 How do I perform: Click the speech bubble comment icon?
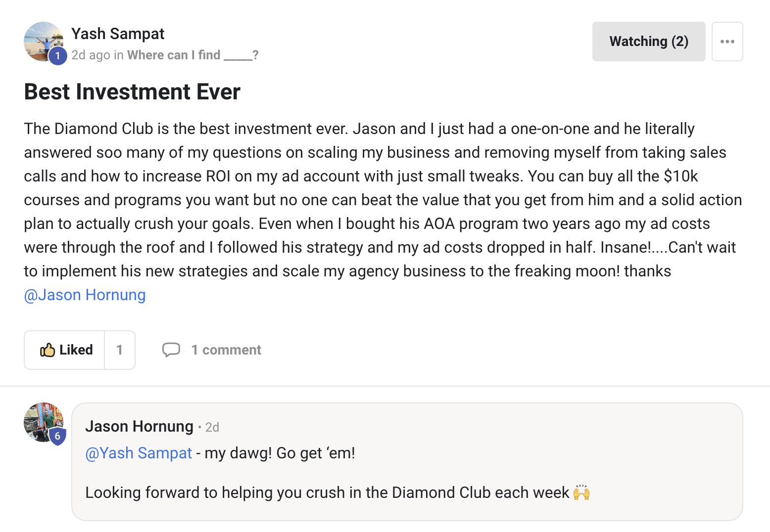tap(171, 350)
